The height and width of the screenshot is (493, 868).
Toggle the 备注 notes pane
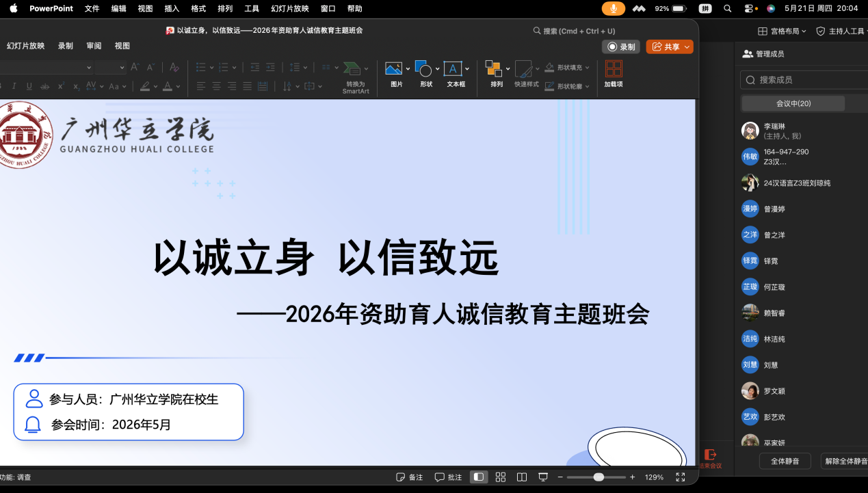[x=409, y=477]
